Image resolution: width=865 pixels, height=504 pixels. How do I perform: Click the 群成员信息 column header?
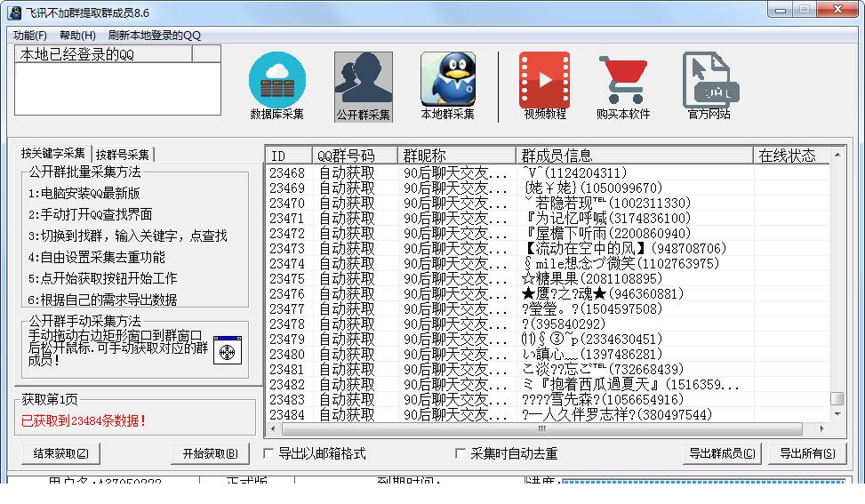(x=635, y=156)
